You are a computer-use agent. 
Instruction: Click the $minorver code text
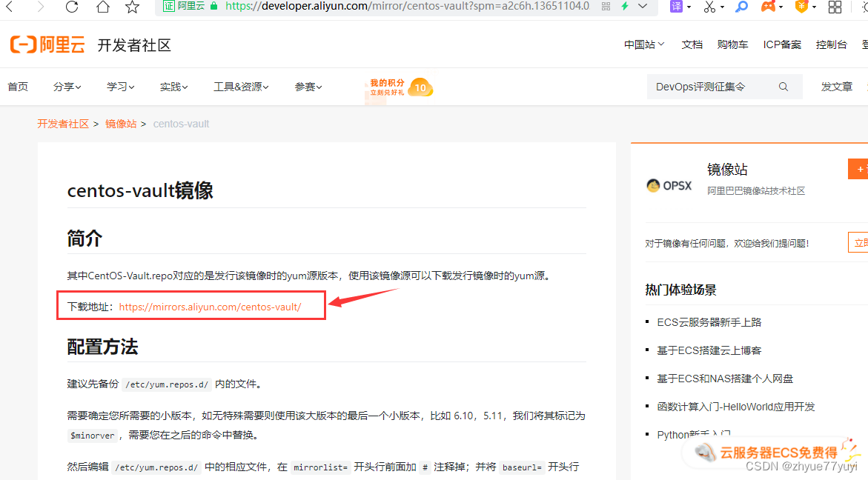93,436
